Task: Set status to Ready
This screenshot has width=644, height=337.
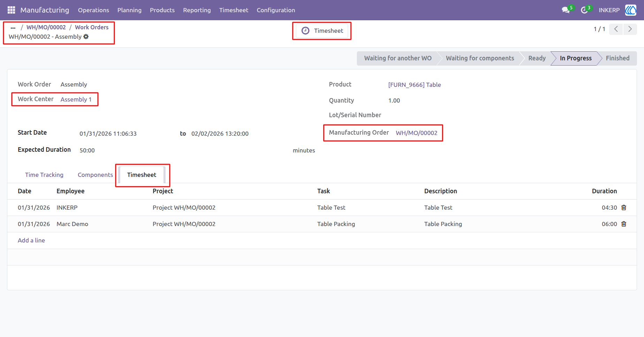Action: point(537,58)
